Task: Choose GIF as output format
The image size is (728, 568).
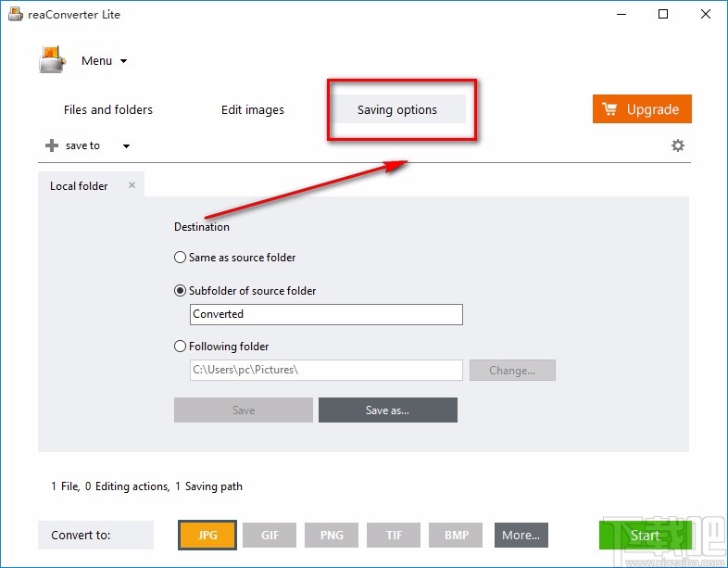Action: (x=270, y=535)
